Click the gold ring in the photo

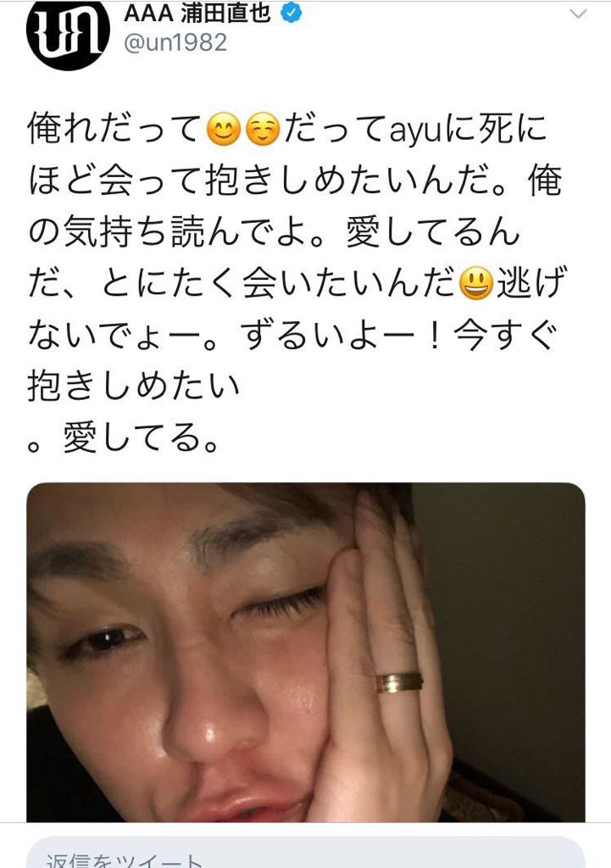[x=398, y=682]
